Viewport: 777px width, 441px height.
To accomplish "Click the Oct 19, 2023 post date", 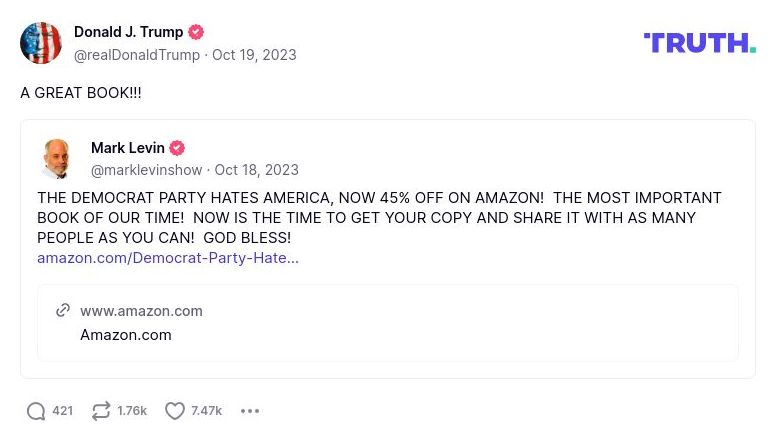I will (254, 55).
